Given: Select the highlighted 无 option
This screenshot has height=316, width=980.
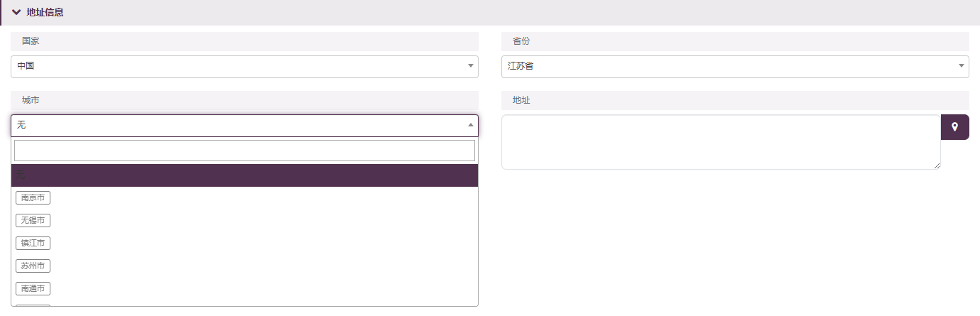Looking at the screenshot, I should (244, 175).
